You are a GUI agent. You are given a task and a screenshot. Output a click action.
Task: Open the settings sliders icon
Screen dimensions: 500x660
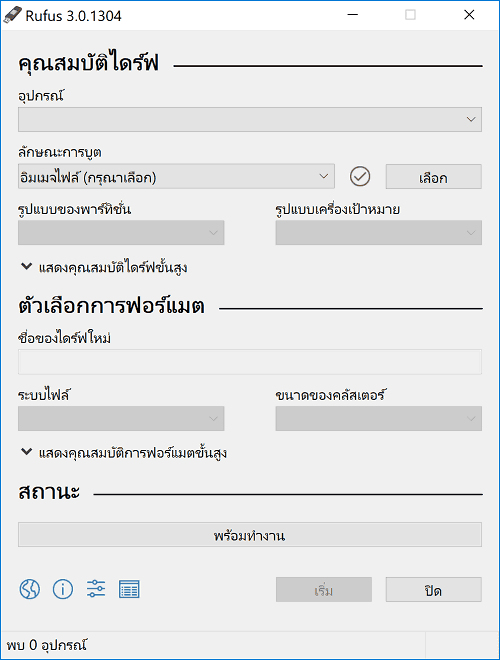[x=96, y=589]
